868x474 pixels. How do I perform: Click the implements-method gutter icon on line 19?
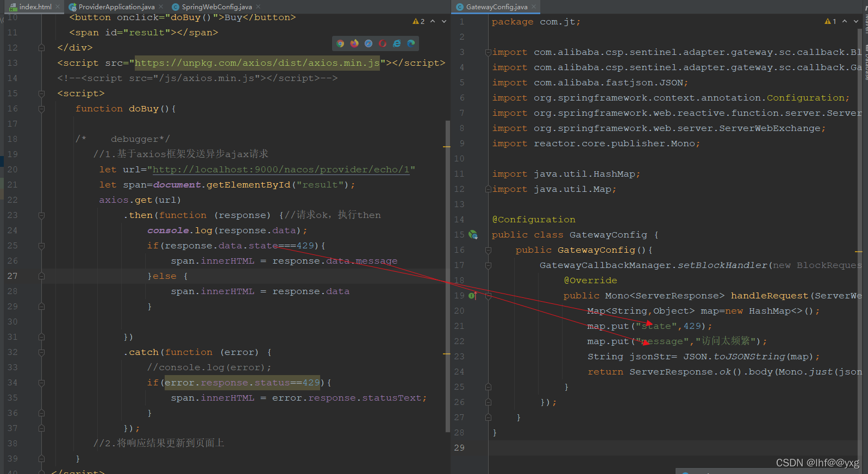point(472,296)
